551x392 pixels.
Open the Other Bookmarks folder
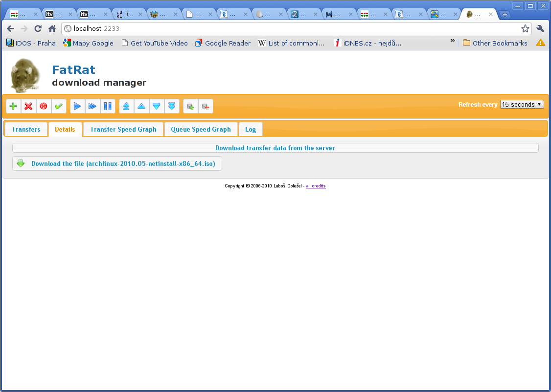[x=495, y=43]
